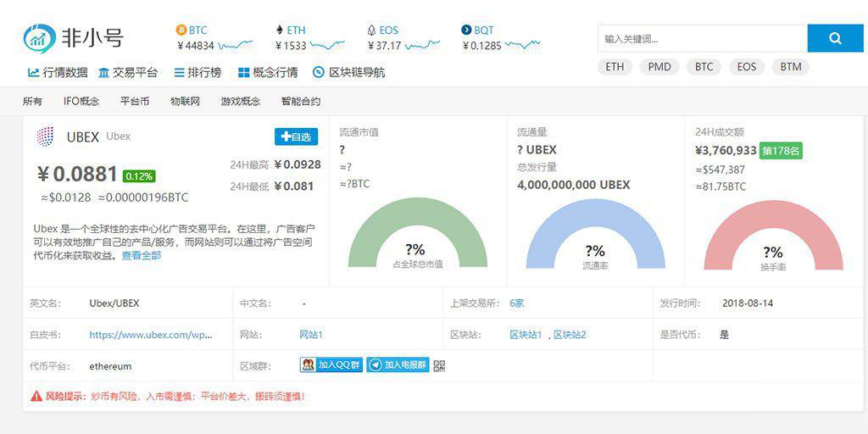
Task: Click the 2018-08-14 issue date
Action: point(748,303)
